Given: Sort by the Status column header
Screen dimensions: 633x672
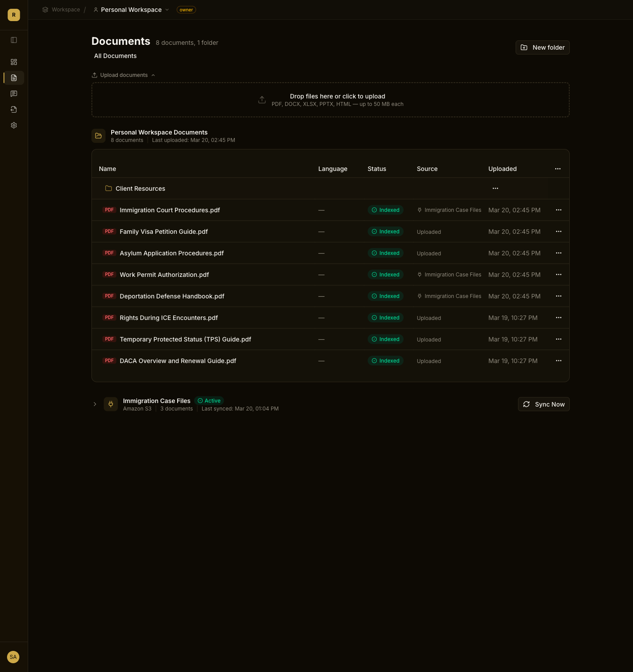Looking at the screenshot, I should tap(377, 169).
